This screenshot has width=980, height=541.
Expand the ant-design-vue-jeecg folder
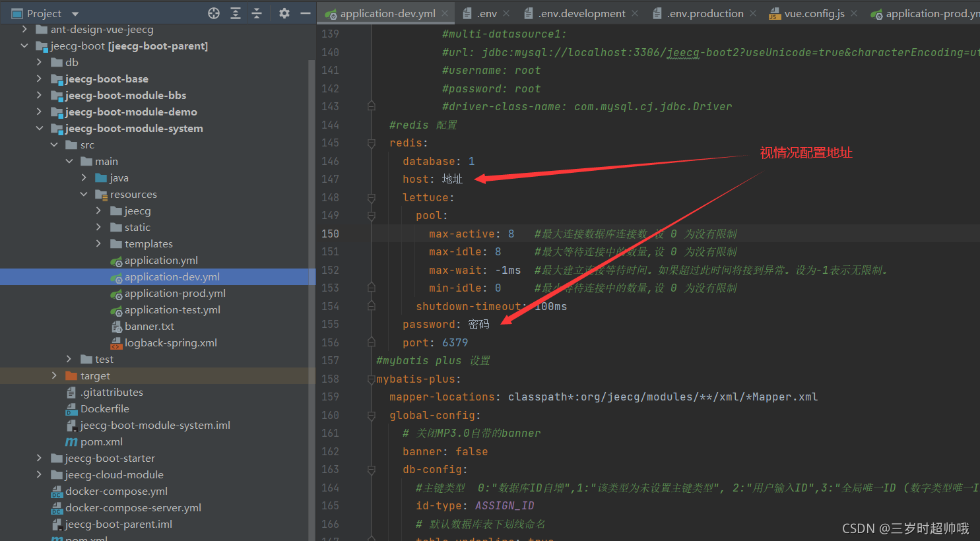point(24,29)
